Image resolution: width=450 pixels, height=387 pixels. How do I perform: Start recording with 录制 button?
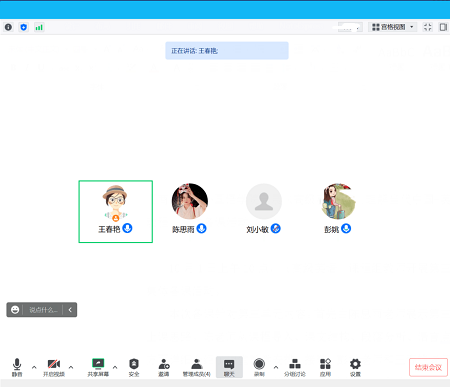point(259,367)
